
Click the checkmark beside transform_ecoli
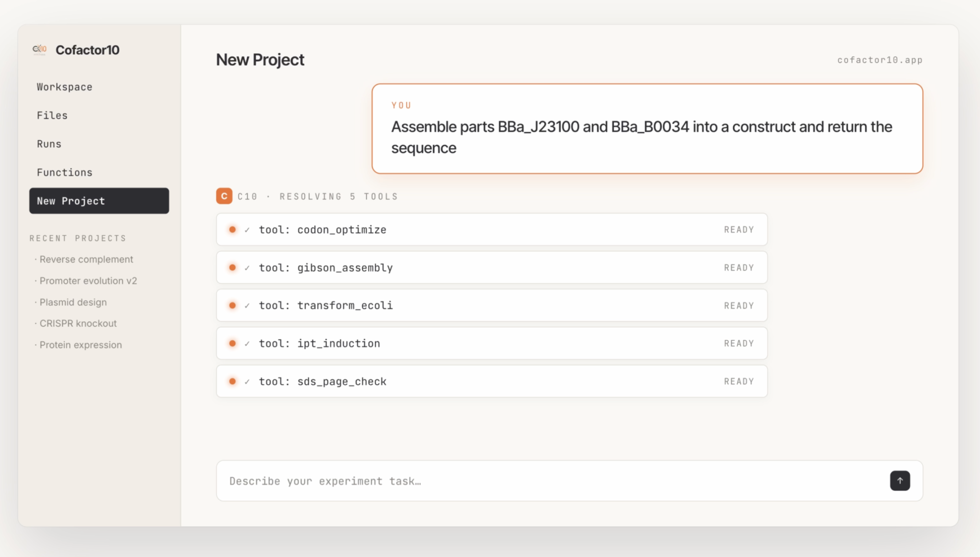247,306
